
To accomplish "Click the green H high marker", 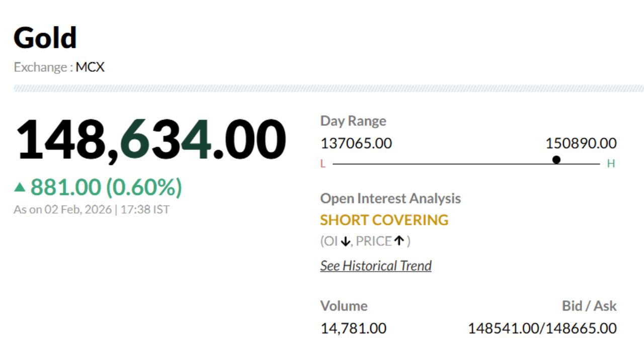I will (611, 164).
